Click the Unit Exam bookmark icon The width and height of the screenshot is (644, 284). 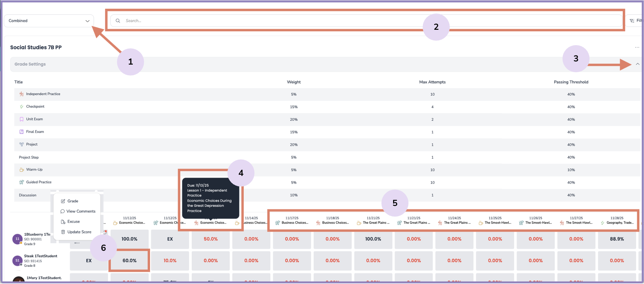[x=21, y=119]
